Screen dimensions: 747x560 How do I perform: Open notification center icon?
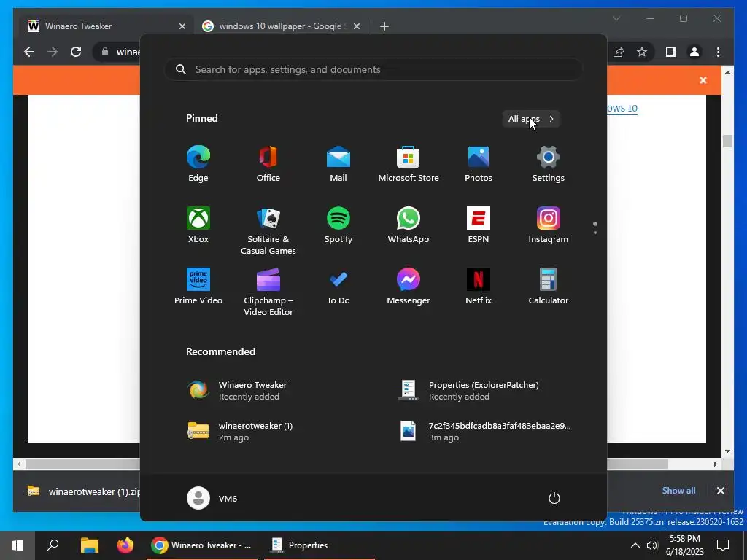click(723, 545)
